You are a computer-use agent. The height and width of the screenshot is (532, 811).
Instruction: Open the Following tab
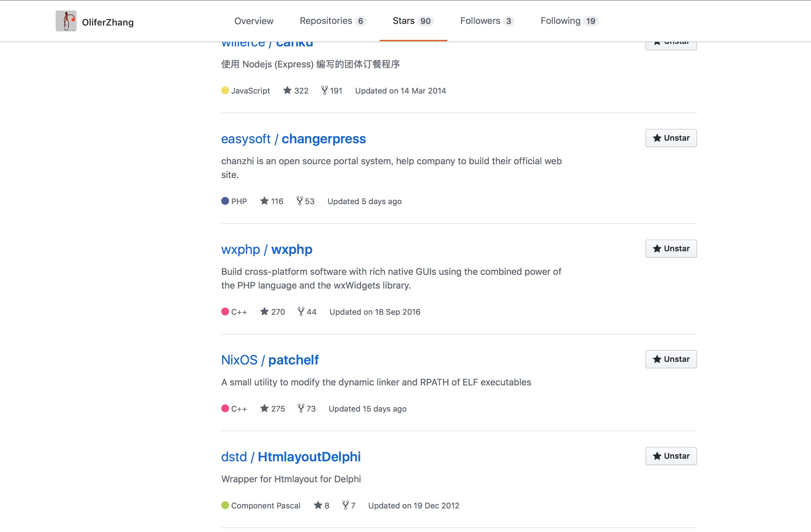coord(569,21)
